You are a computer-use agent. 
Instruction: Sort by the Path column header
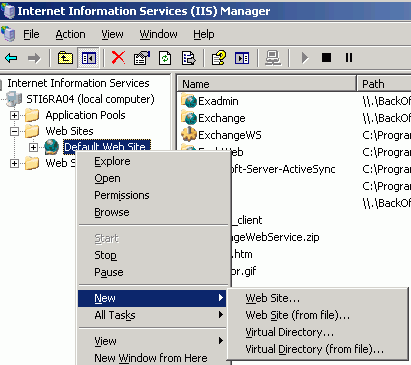point(384,84)
